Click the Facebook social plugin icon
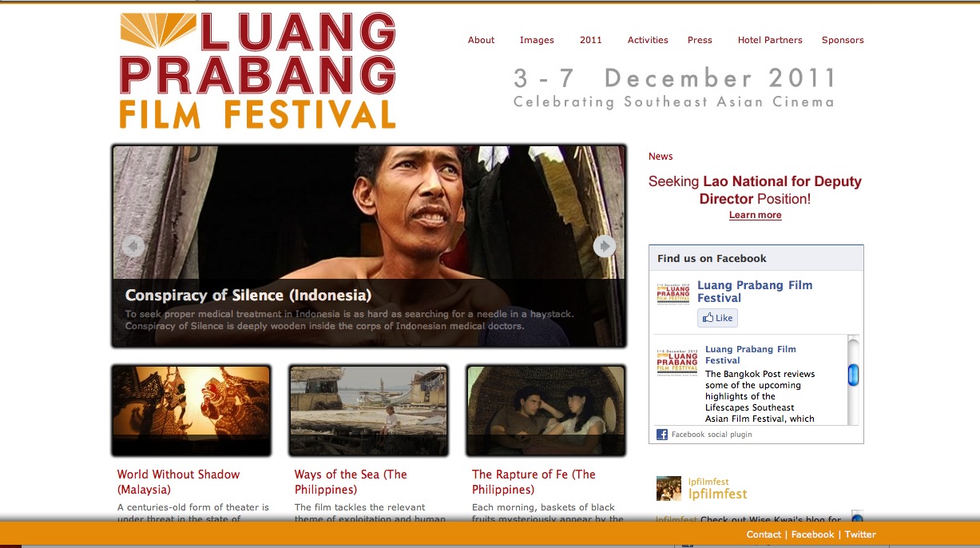 662,435
